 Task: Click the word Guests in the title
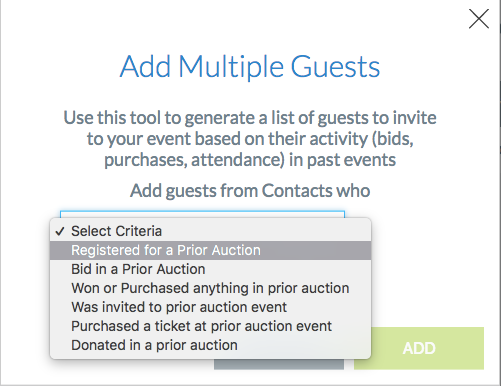coord(335,67)
